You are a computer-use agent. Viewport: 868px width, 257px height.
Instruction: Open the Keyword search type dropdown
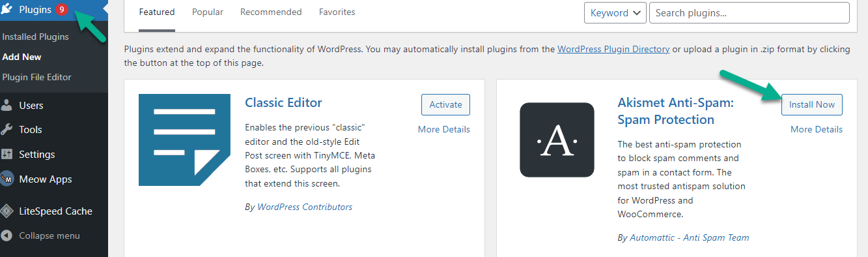tap(615, 13)
